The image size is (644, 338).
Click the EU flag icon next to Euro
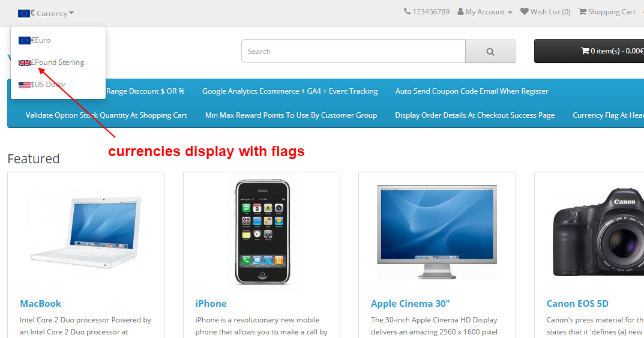(24, 40)
